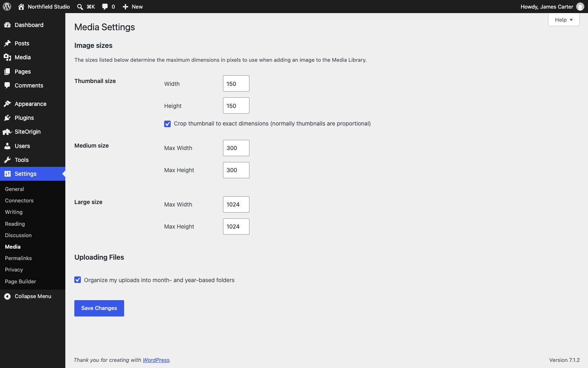Follow the WordPress footer link

pyautogui.click(x=156, y=360)
